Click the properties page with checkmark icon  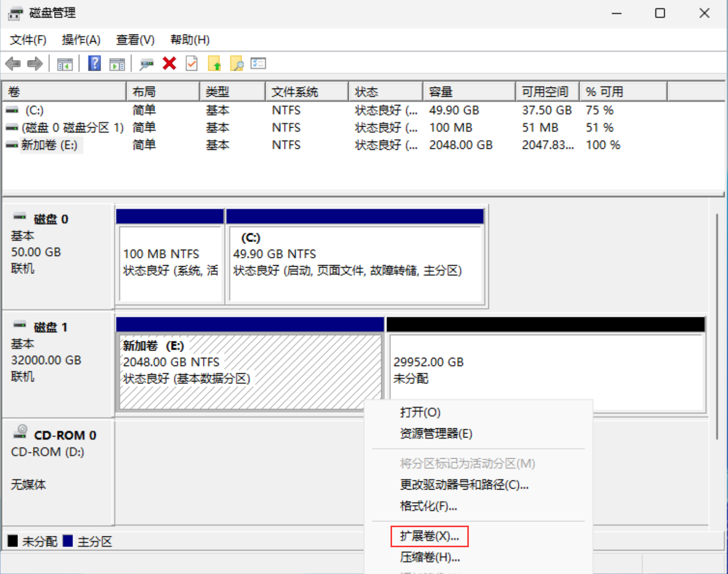click(192, 63)
